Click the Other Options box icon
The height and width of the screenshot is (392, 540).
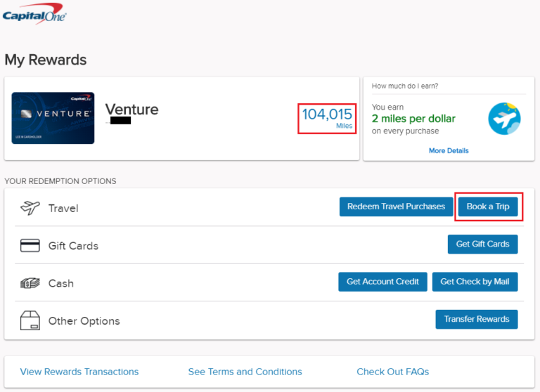(x=30, y=320)
